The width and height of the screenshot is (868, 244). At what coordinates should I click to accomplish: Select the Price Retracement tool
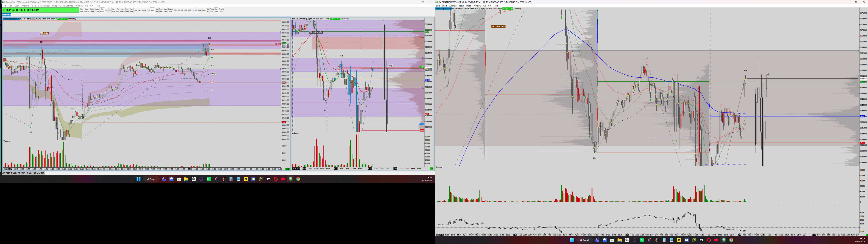point(161,11)
